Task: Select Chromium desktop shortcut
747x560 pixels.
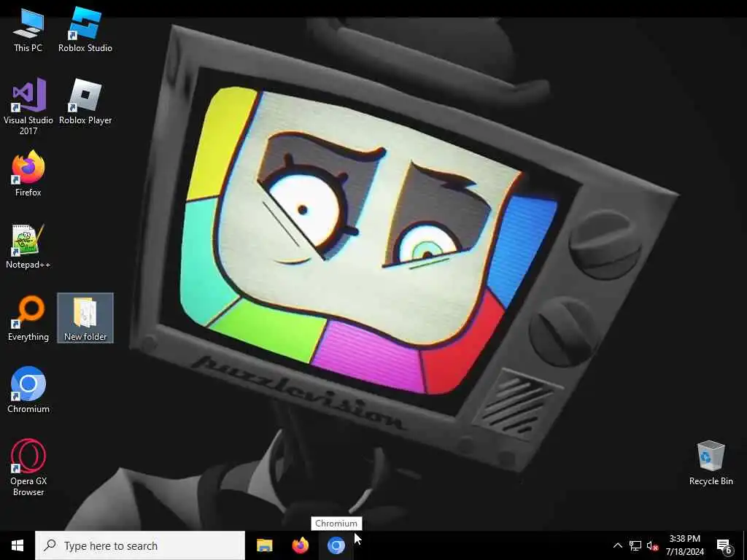Action: (x=28, y=390)
